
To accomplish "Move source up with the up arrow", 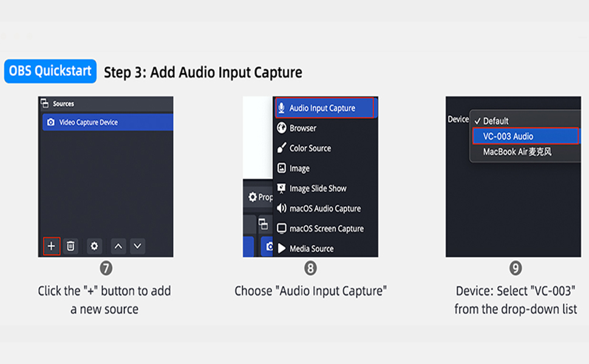I will pyautogui.click(x=118, y=246).
